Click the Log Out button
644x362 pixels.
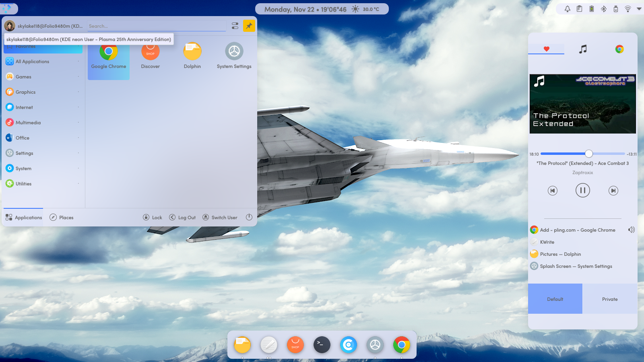click(x=182, y=217)
